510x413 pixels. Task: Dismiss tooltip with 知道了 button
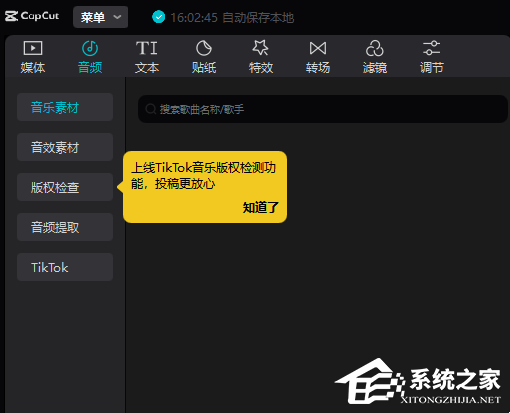260,208
